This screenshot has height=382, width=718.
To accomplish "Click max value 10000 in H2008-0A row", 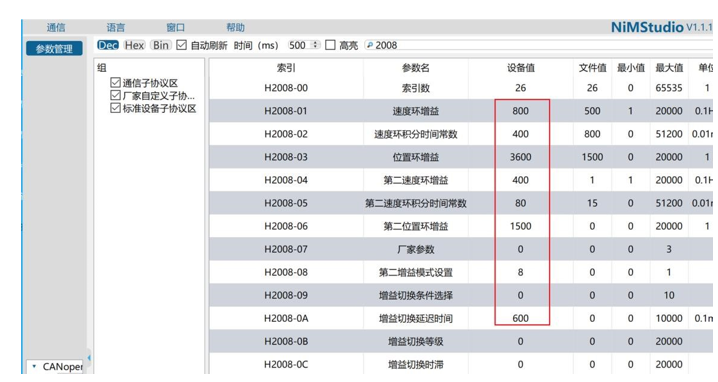I will coord(669,318).
